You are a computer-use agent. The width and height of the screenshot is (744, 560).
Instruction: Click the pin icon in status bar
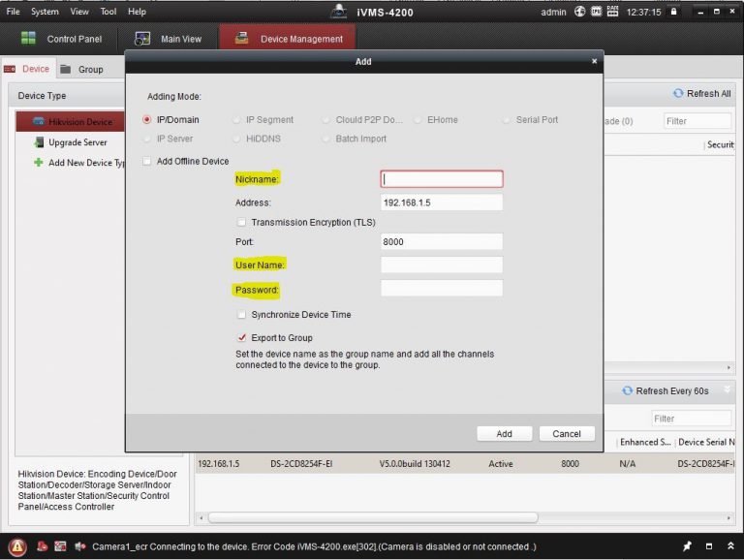(687, 546)
